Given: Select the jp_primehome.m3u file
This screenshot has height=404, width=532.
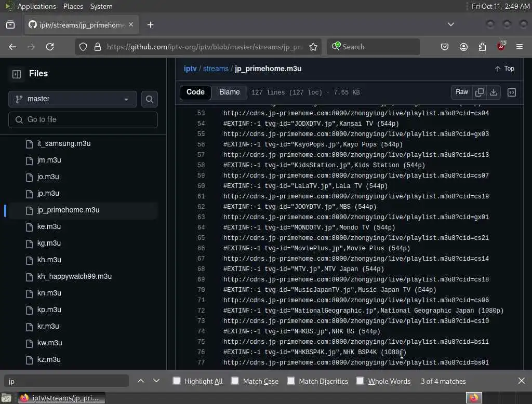Looking at the screenshot, I should (x=68, y=210).
